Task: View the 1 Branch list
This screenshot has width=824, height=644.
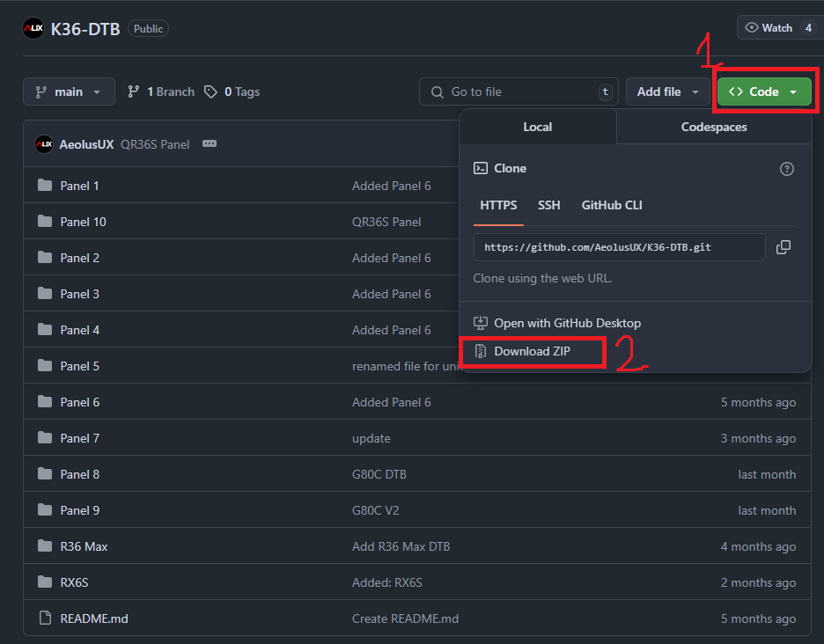Action: point(161,91)
